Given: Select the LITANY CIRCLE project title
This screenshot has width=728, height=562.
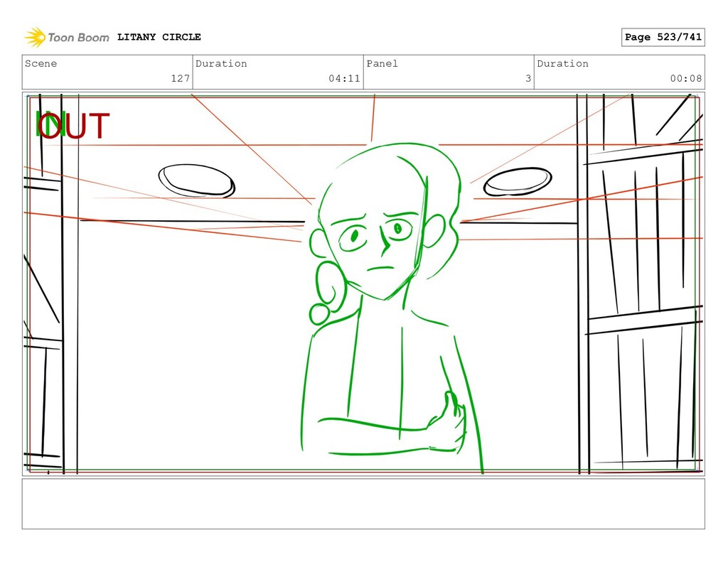Looking at the screenshot, I should pos(159,37).
